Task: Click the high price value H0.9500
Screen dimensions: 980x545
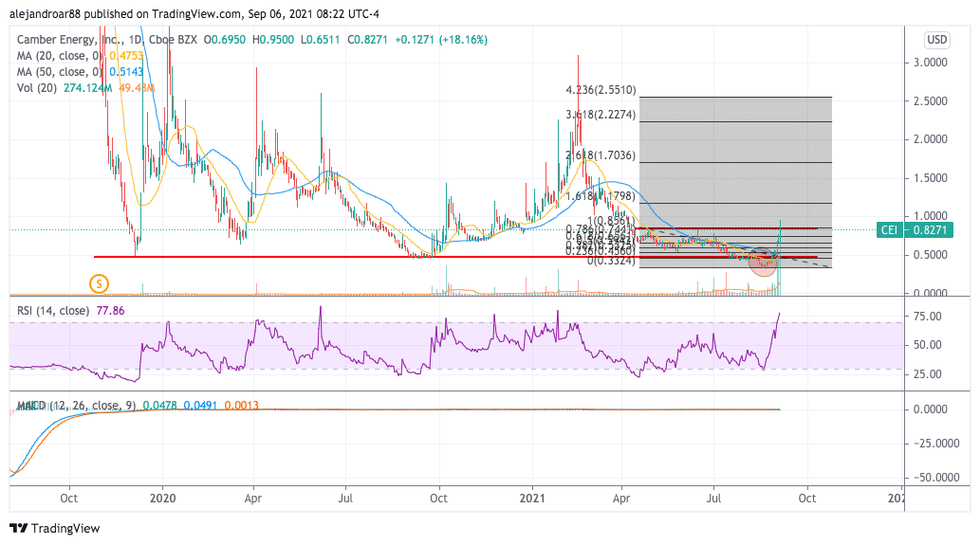Action: pos(273,39)
